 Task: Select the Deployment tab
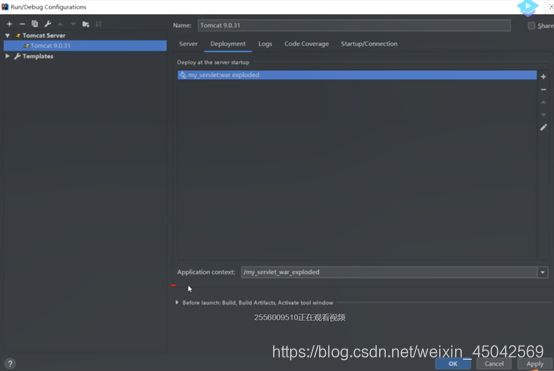[x=228, y=44]
